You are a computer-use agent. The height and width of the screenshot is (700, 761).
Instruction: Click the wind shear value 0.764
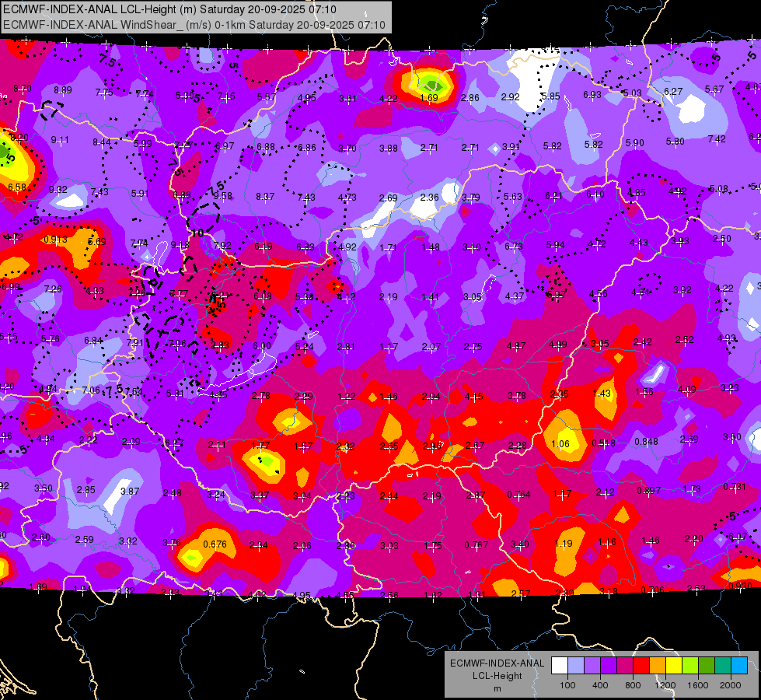pyautogui.click(x=518, y=495)
